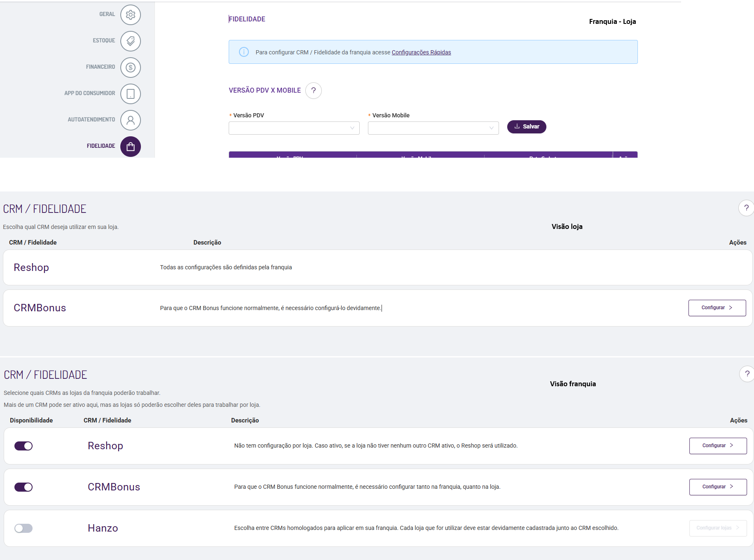Select the Fidelidade shopping bag icon
This screenshot has width=754, height=560.
pos(131,147)
